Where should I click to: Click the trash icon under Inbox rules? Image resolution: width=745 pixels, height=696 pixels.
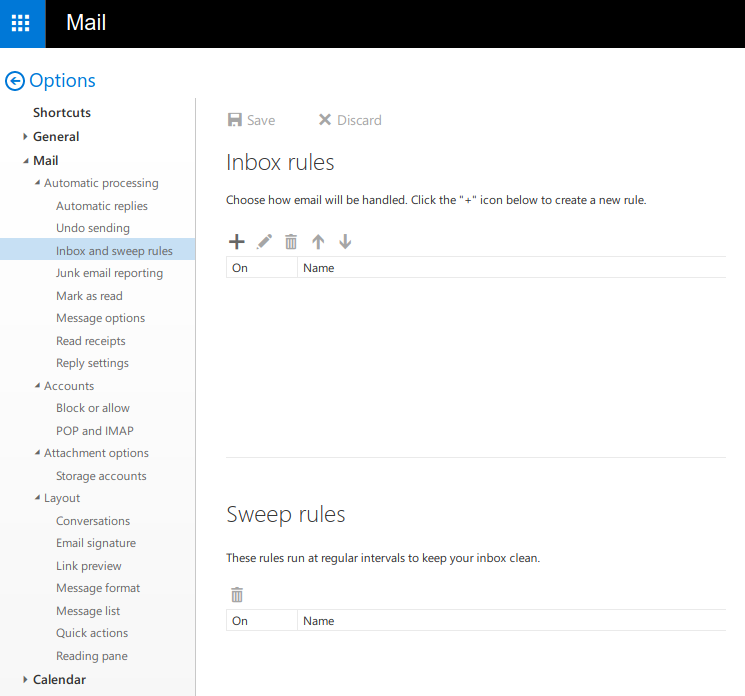pyautogui.click(x=291, y=241)
